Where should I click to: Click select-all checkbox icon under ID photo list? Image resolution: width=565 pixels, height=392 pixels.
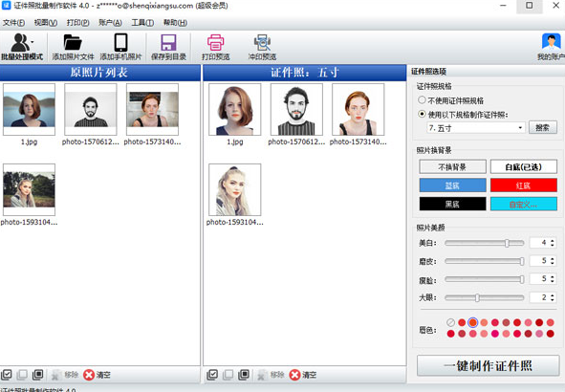point(212,375)
